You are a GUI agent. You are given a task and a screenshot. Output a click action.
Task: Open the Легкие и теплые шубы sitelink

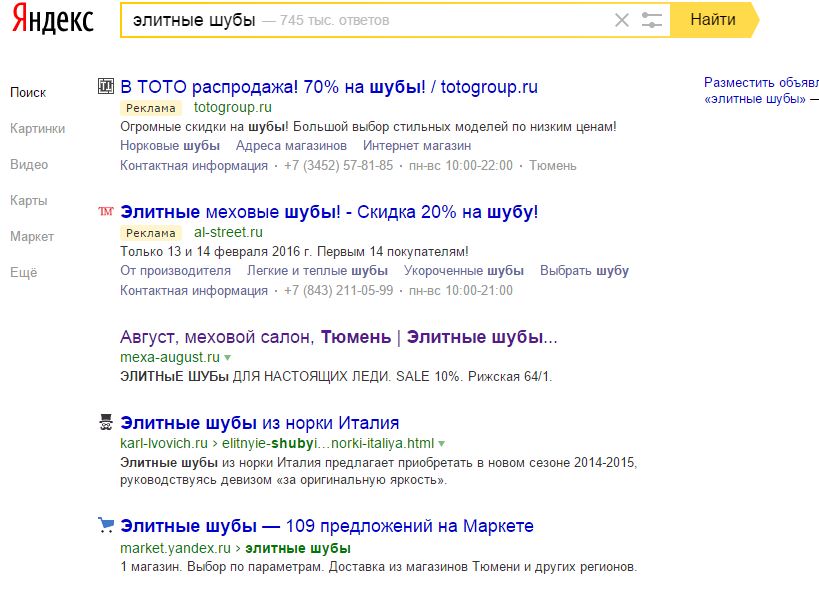pos(317,271)
